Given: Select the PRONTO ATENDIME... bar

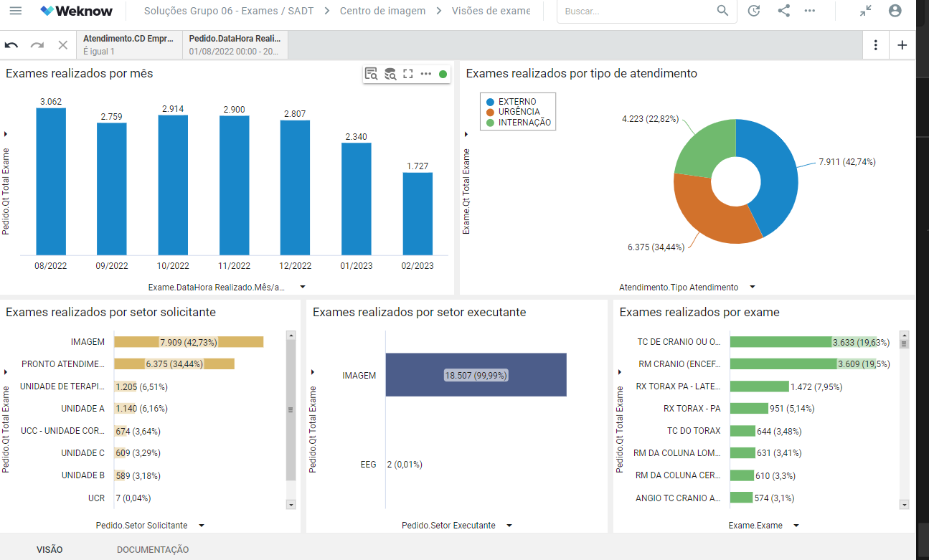Looking at the screenshot, I should [174, 364].
